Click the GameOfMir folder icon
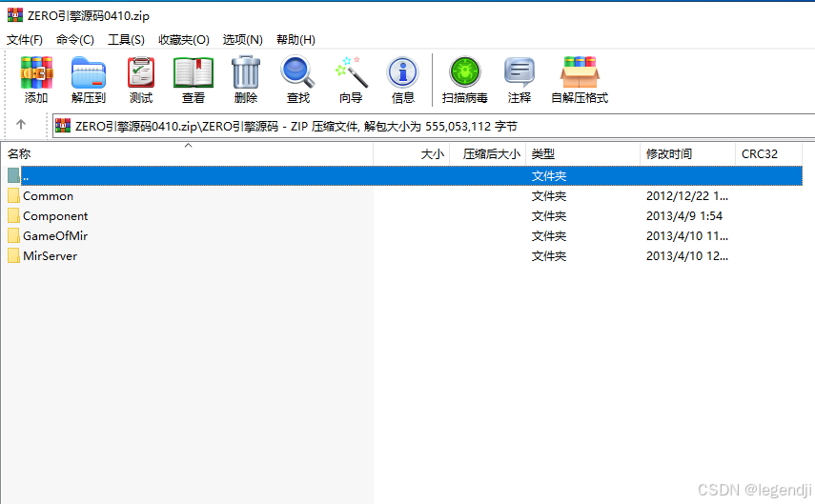The width and height of the screenshot is (815, 504). coord(13,235)
